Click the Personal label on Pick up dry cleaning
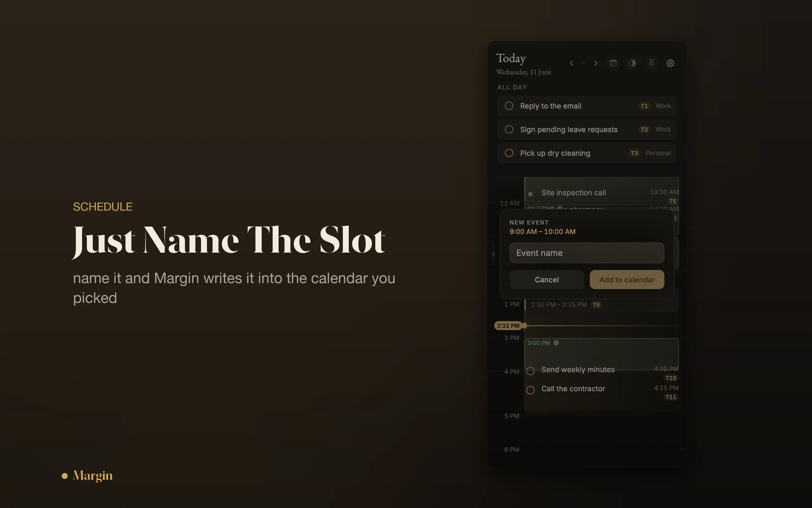The image size is (812, 508). point(658,153)
